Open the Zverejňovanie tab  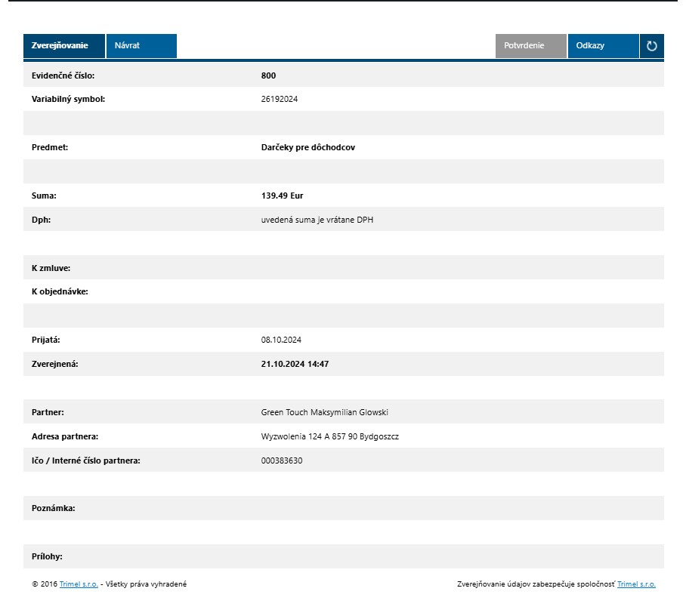64,46
